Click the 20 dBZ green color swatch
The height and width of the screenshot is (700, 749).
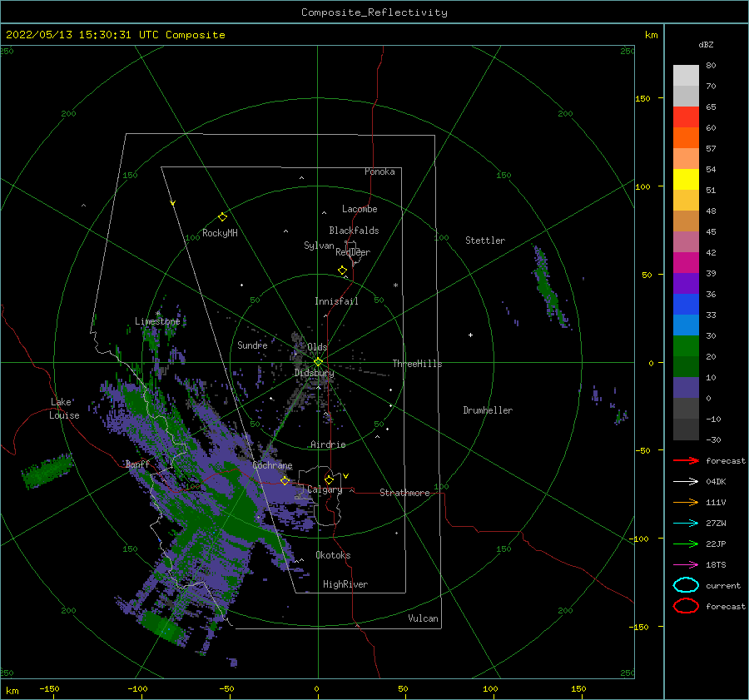pyautogui.click(x=686, y=366)
